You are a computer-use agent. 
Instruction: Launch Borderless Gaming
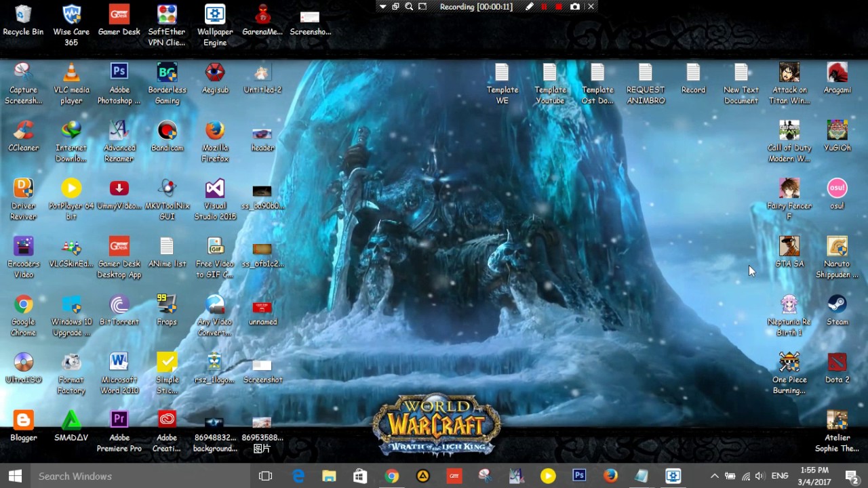pos(167,84)
